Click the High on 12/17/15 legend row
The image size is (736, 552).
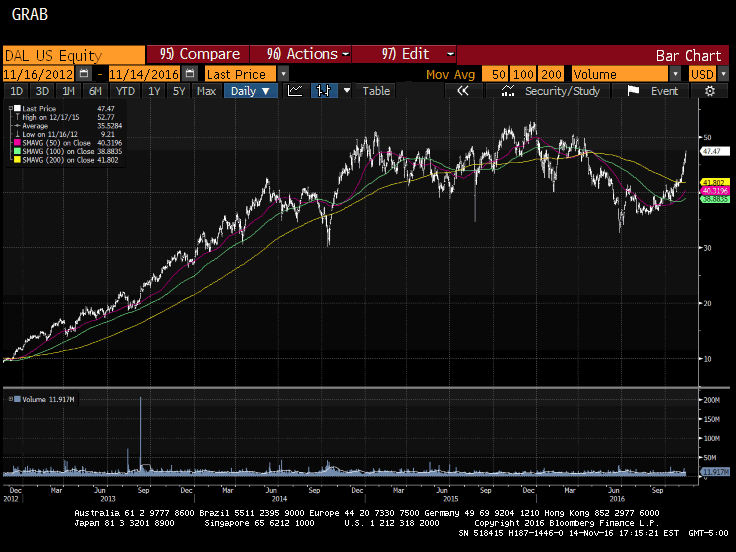(x=66, y=117)
